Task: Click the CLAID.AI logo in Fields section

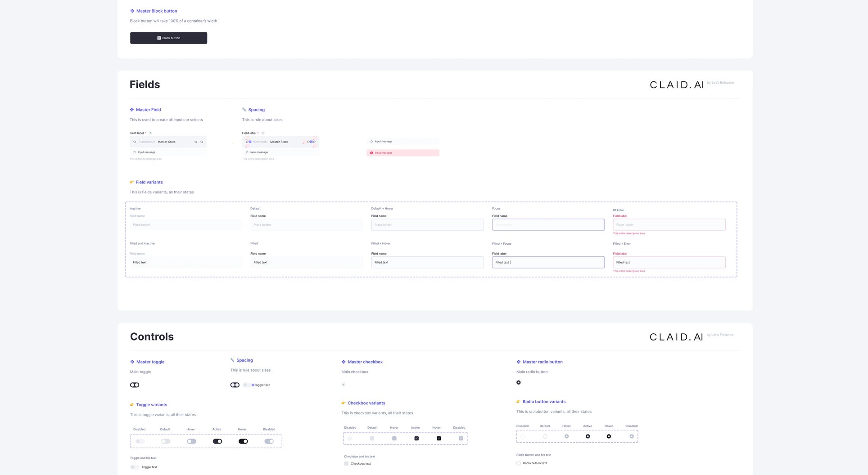Action: (676, 85)
